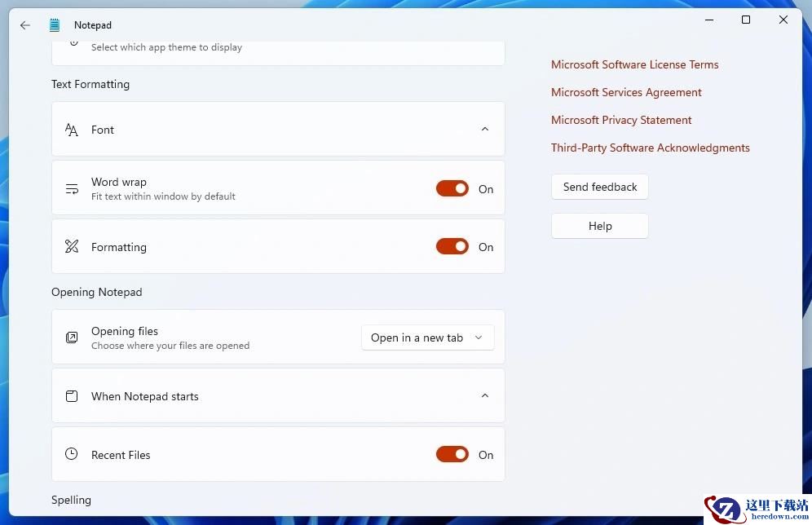Open Microsoft Software License Terms link
812x525 pixels.
[x=634, y=64]
